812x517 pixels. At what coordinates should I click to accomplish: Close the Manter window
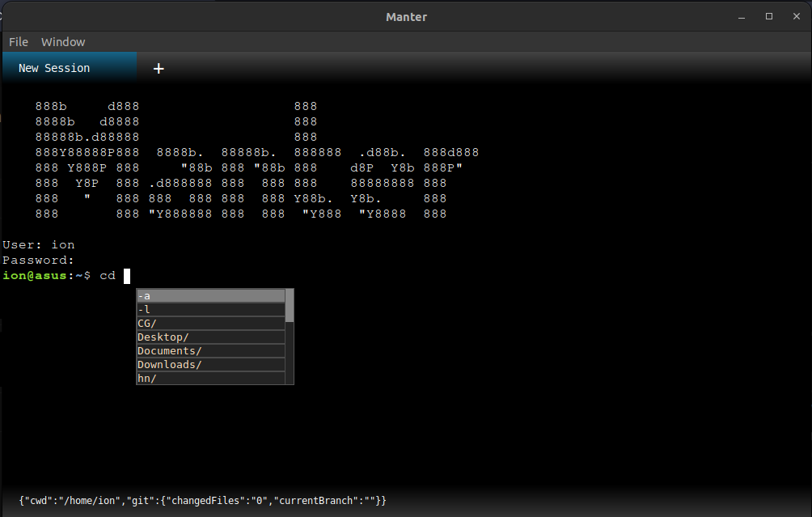tap(797, 16)
